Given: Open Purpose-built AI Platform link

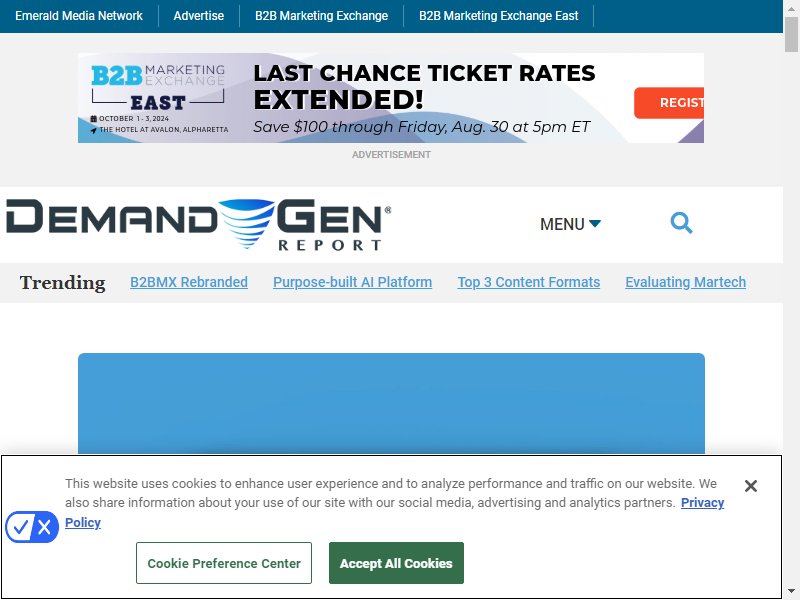Looking at the screenshot, I should point(353,282).
